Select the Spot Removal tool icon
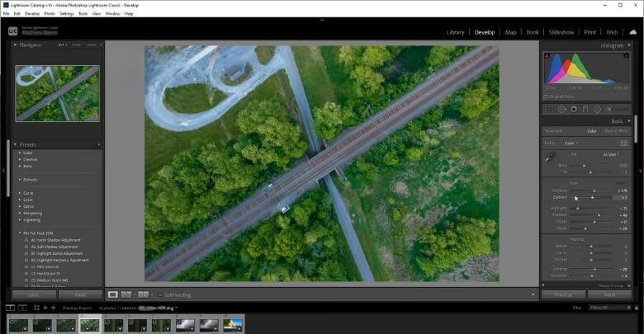 tap(561, 109)
